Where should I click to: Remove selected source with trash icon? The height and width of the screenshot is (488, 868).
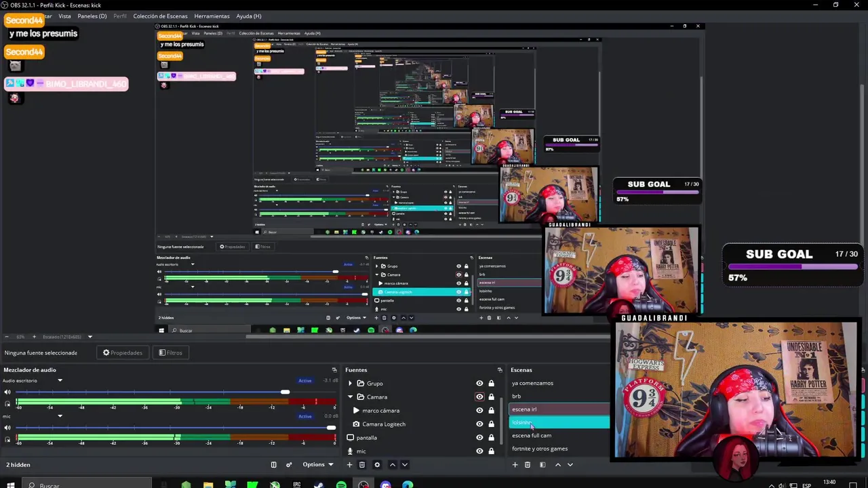(x=361, y=465)
